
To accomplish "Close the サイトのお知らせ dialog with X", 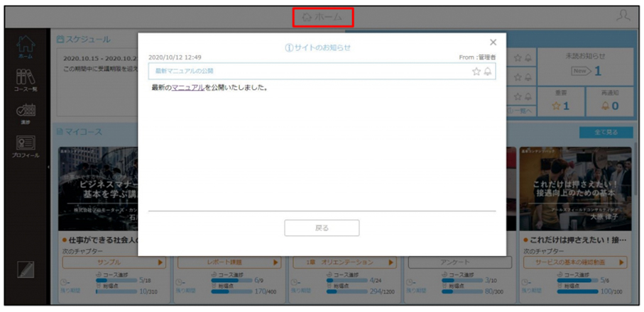I will (x=493, y=43).
